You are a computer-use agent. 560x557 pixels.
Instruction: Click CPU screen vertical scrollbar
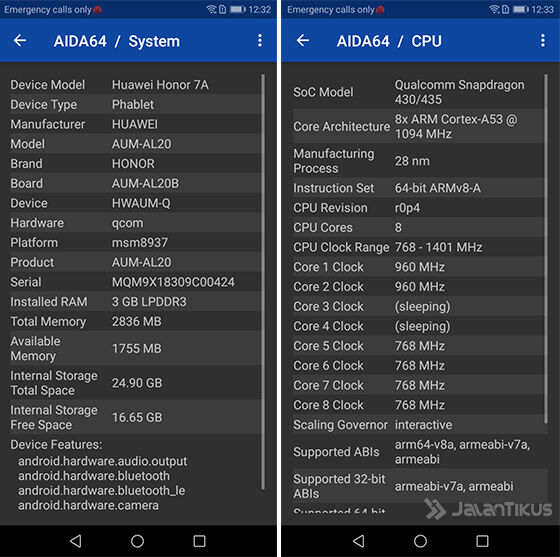point(546,249)
